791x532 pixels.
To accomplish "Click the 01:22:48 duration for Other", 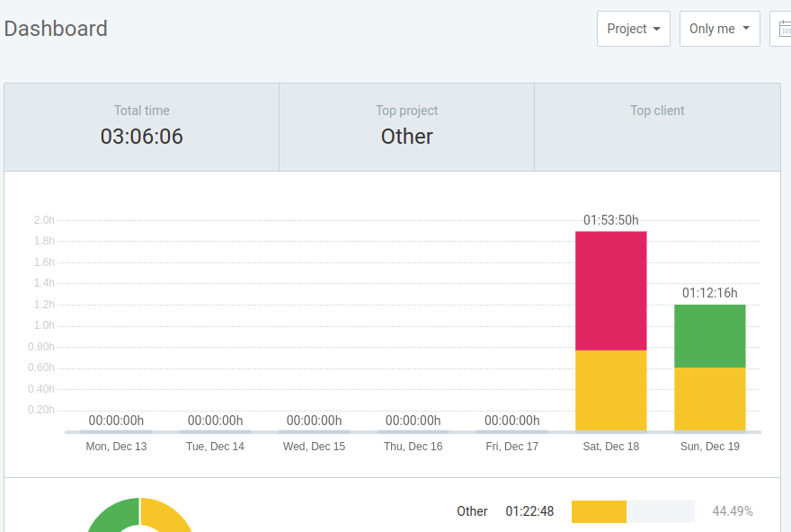I will pos(529,511).
